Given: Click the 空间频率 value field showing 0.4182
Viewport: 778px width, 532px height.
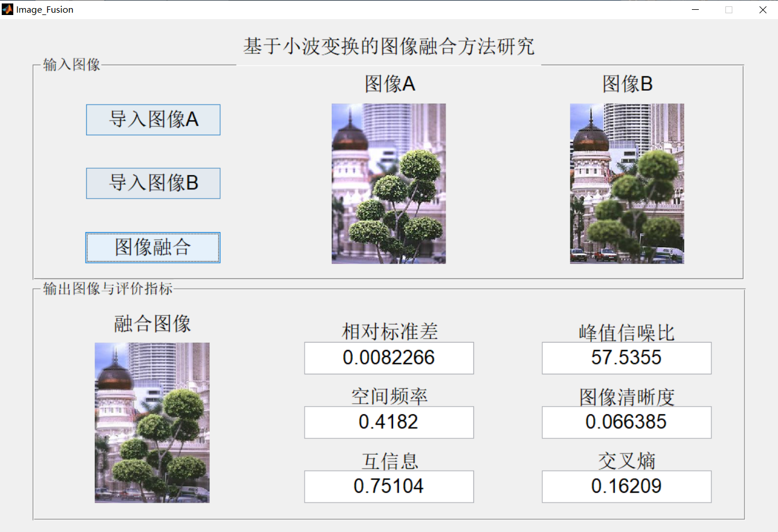Looking at the screenshot, I should 388,422.
